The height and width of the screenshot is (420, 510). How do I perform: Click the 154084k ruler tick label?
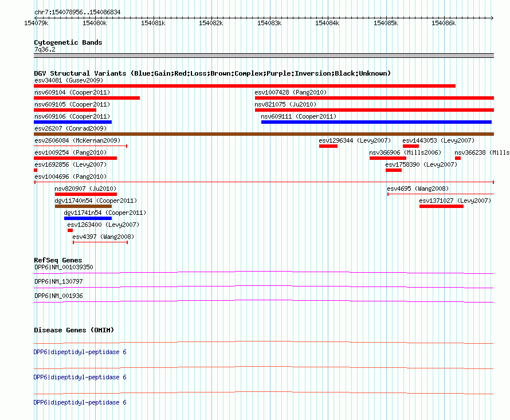tap(327, 23)
